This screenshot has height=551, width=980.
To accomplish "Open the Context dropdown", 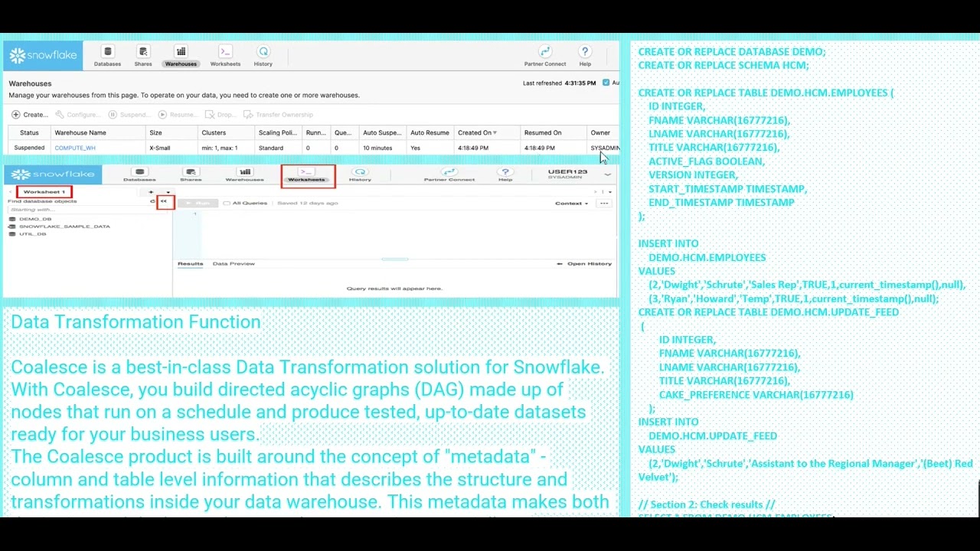I will [572, 204].
